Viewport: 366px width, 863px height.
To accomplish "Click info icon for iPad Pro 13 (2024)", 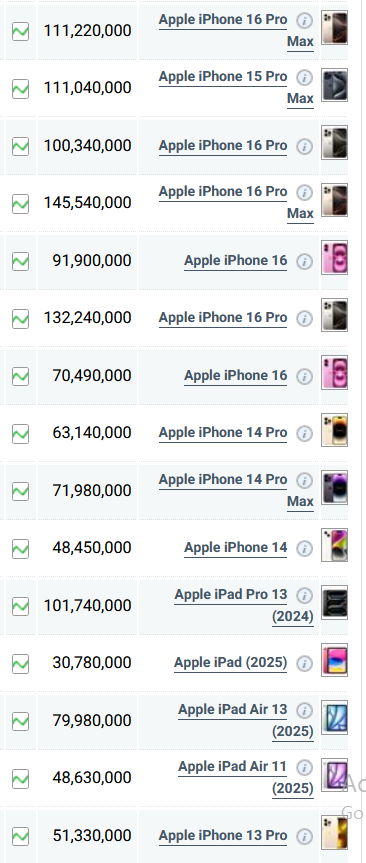I will 304,596.
